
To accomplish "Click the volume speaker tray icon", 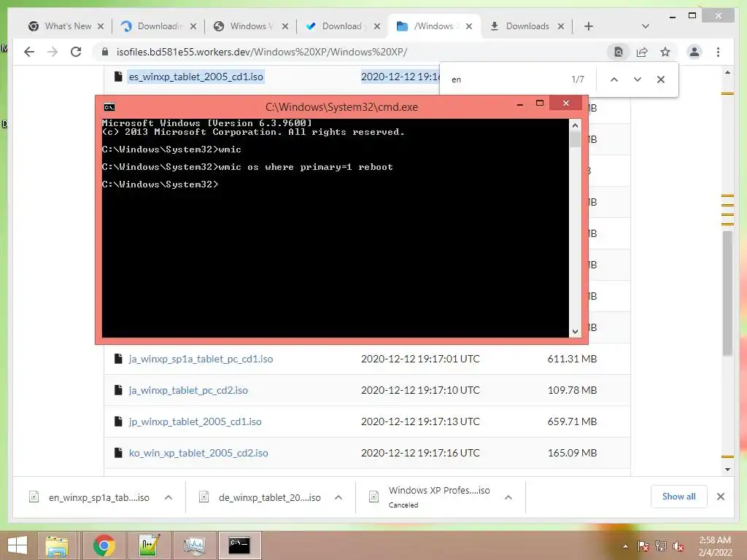I will pos(678,546).
